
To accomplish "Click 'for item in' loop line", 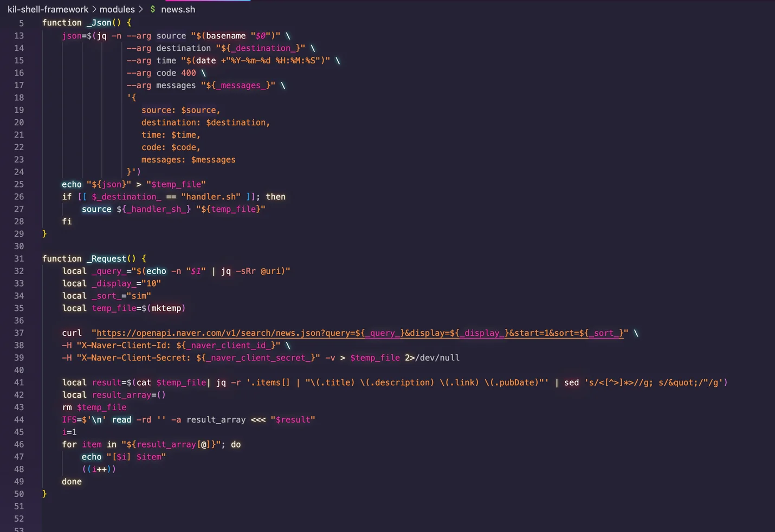I will pyautogui.click(x=151, y=444).
